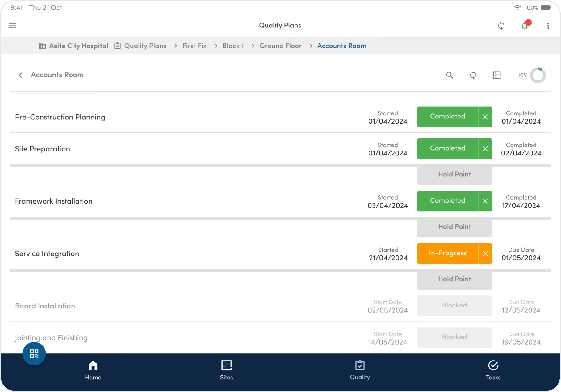This screenshot has width=561, height=392.
Task: Open the floor plan view icon
Action: [496, 75]
